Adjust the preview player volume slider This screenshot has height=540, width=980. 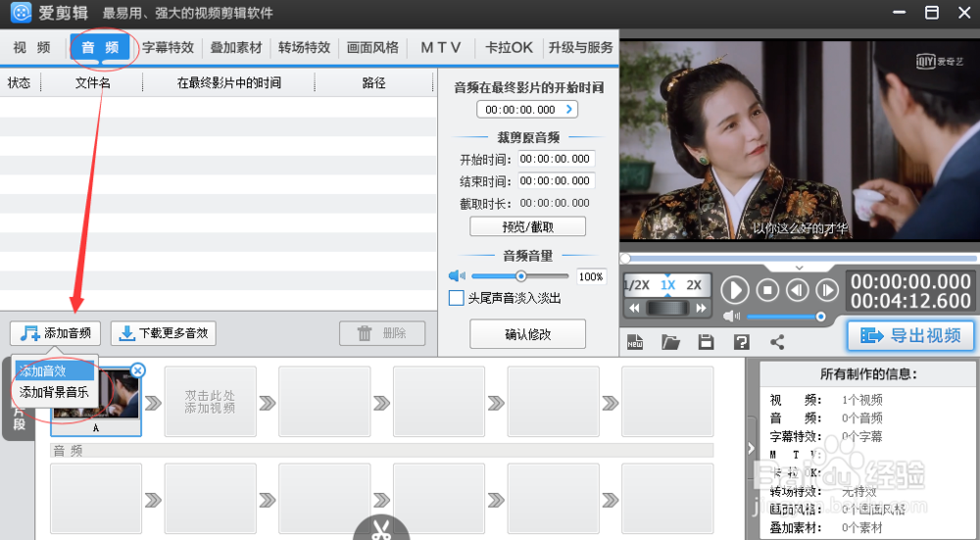(820, 317)
